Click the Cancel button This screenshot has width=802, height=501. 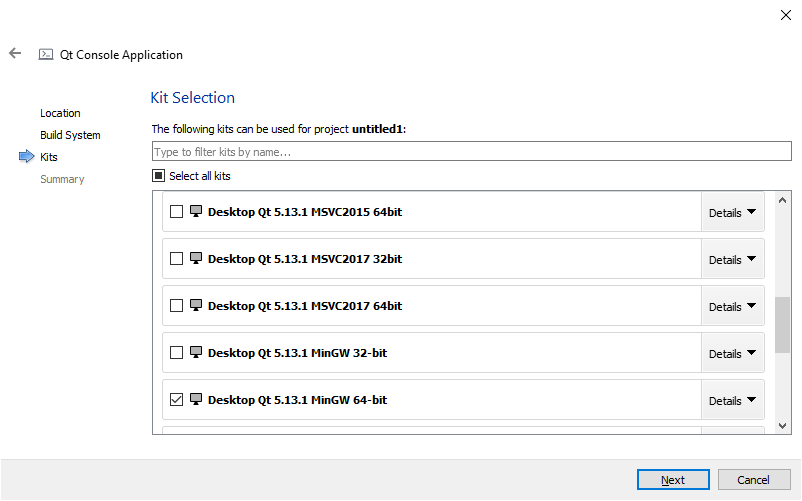point(753,480)
